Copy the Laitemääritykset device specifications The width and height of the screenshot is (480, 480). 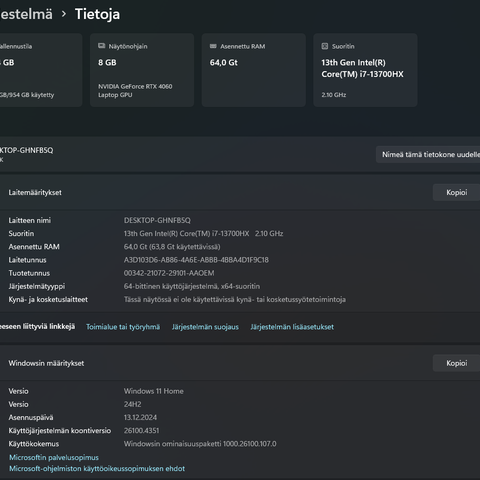click(x=456, y=192)
